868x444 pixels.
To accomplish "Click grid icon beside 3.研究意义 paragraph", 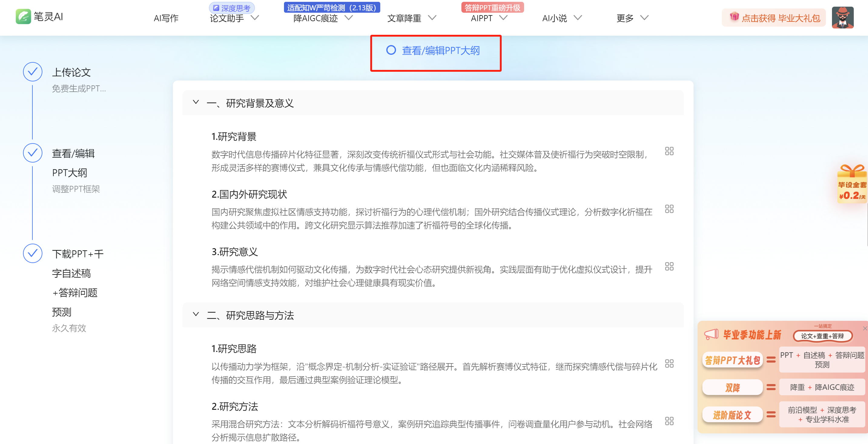I will coord(669,266).
